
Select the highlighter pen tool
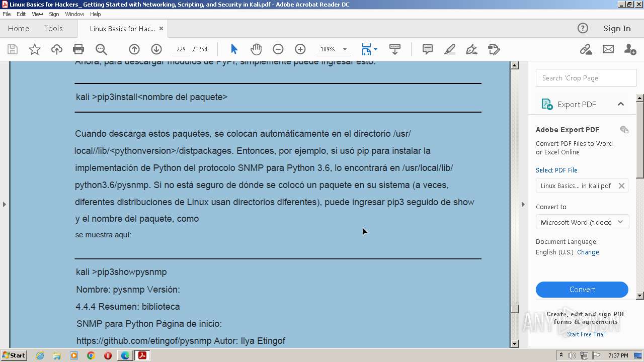tap(450, 49)
